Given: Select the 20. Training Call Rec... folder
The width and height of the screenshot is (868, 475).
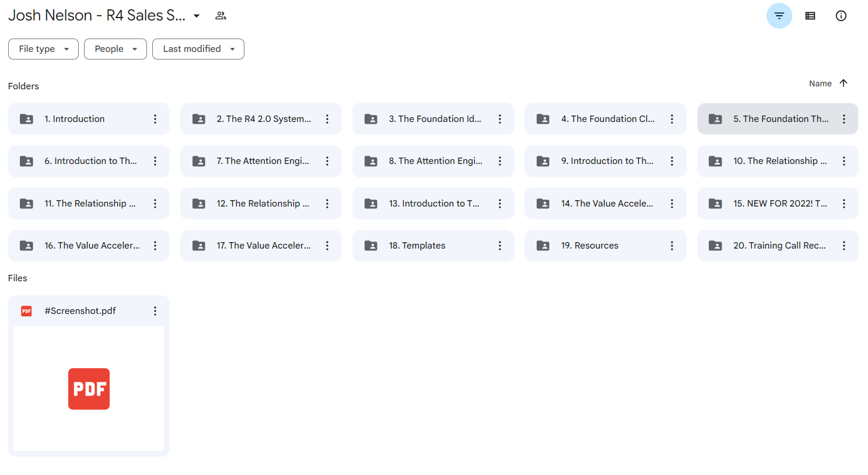Looking at the screenshot, I should (778, 246).
